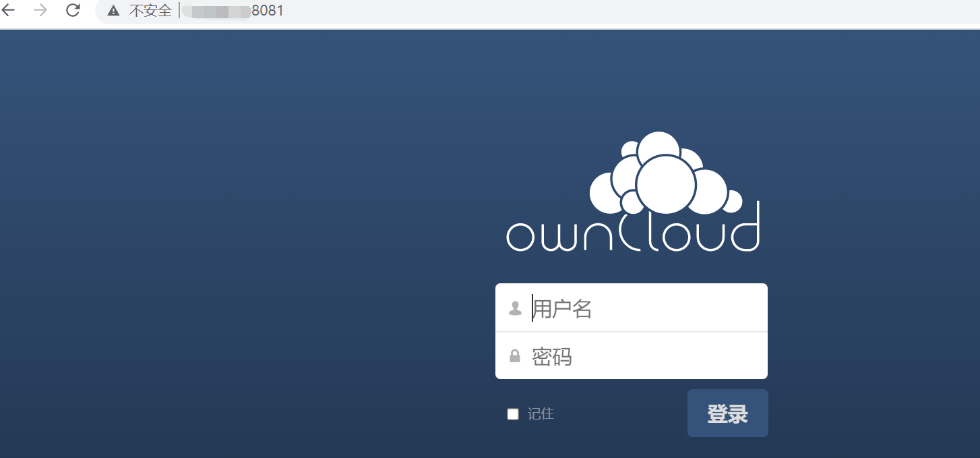Click the not-secure warning triangle icon
The width and height of the screenshot is (980, 458).
coord(113,11)
